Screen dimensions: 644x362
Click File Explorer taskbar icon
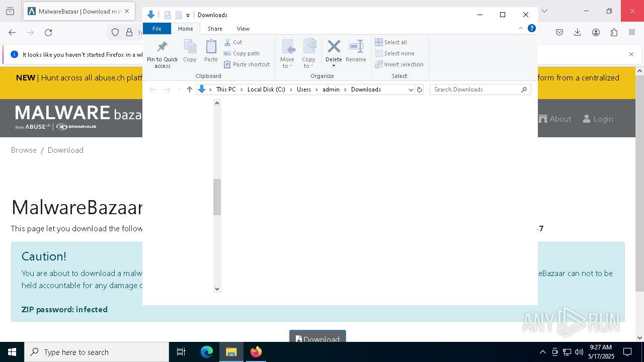tap(231, 352)
